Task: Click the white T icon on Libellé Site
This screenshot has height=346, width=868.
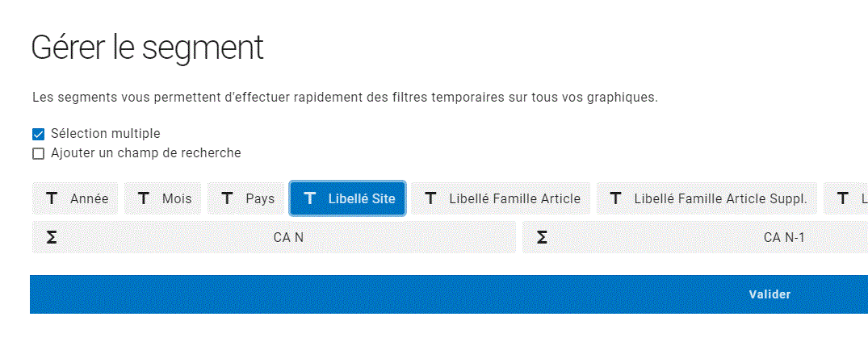Action: [309, 198]
